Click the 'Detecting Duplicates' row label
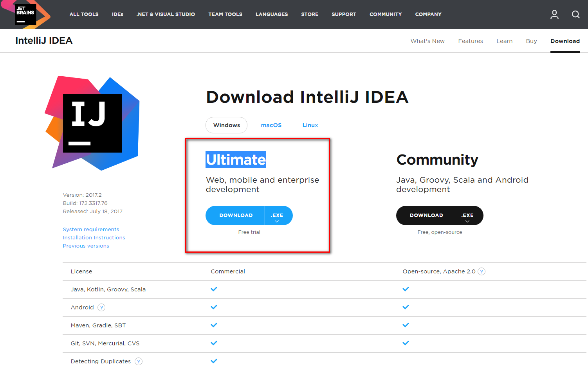This screenshot has height=370, width=588. tap(101, 361)
